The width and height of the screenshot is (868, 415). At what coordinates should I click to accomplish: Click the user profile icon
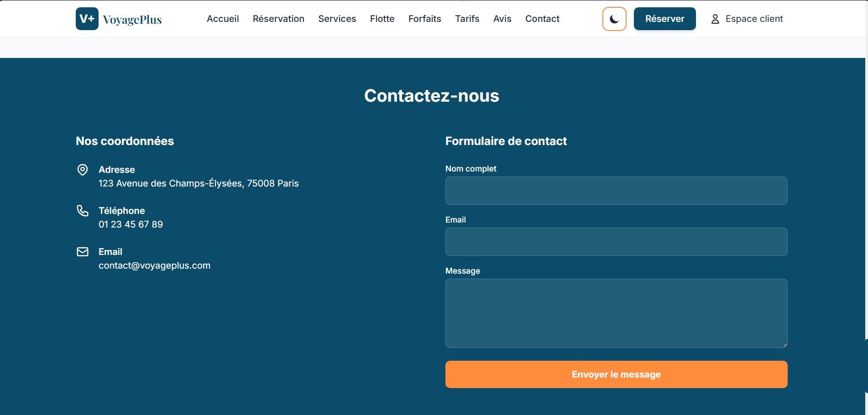tap(715, 19)
